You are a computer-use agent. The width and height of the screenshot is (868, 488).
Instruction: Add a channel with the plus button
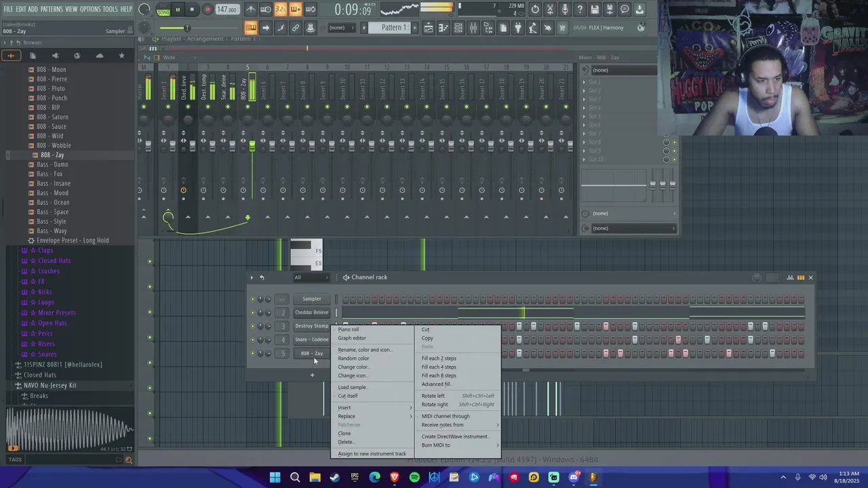pyautogui.click(x=312, y=375)
